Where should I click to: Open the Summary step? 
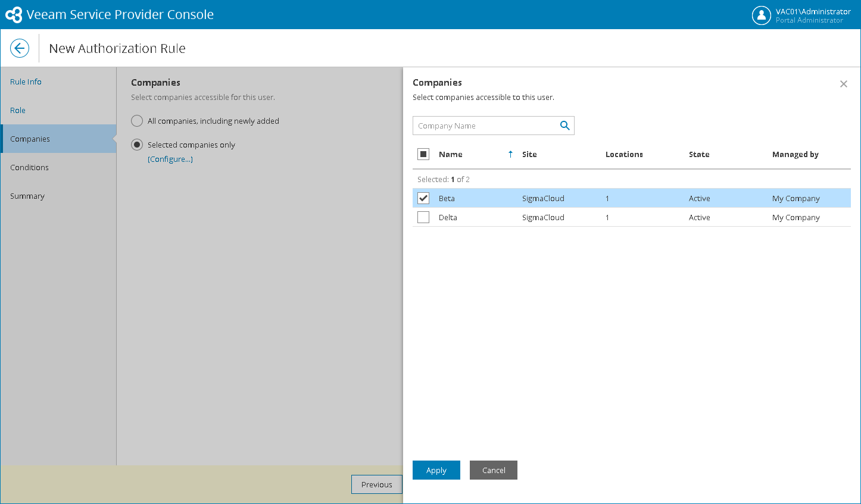coord(27,196)
